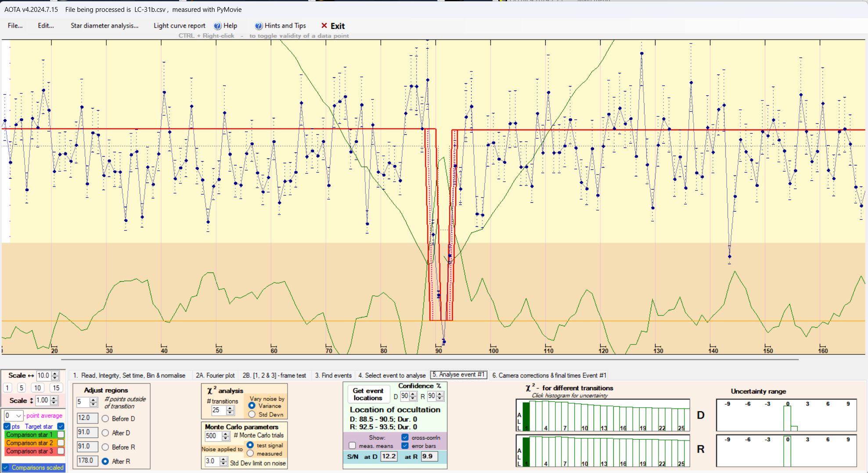This screenshot has width=868, height=473.
Task: Click the Before D value field 12.0
Action: 87,418
